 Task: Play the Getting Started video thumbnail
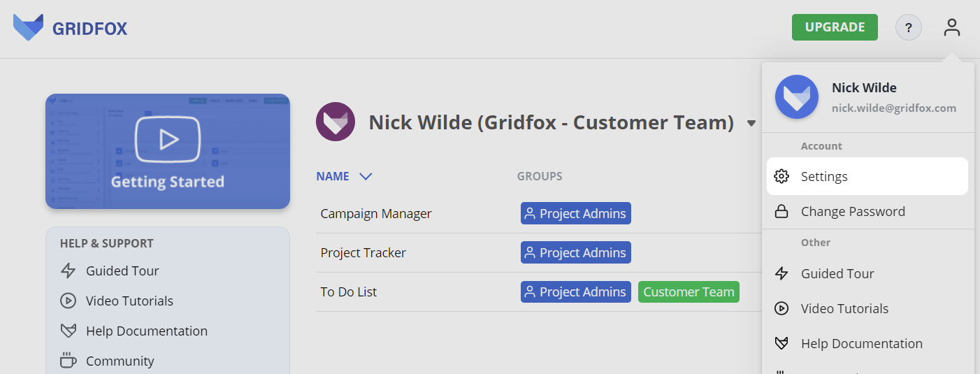[x=168, y=151]
